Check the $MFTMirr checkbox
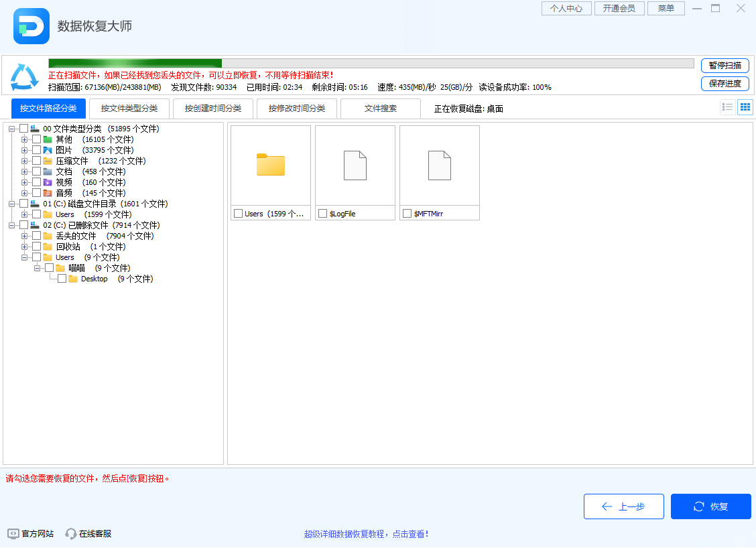Screen dimensions: 756x548 pos(407,213)
